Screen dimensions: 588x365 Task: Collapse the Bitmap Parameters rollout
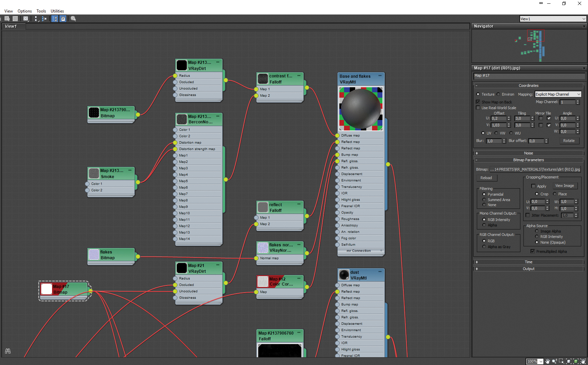click(x=529, y=160)
